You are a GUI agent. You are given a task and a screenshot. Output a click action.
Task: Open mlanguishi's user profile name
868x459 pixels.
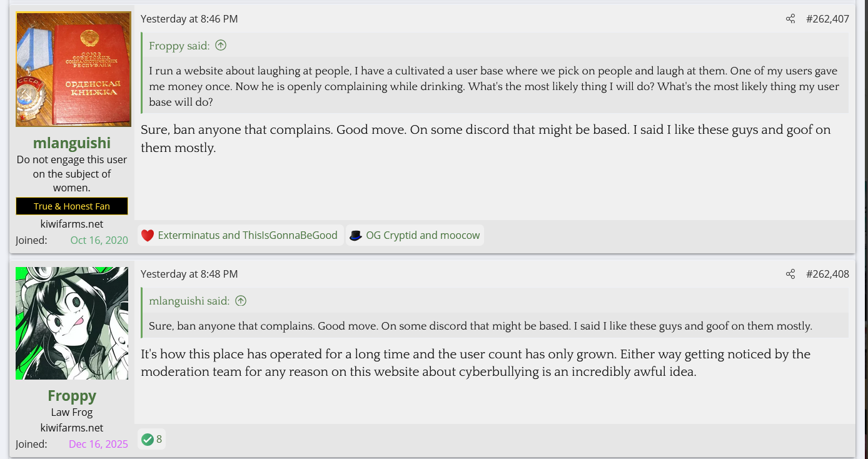(x=72, y=143)
